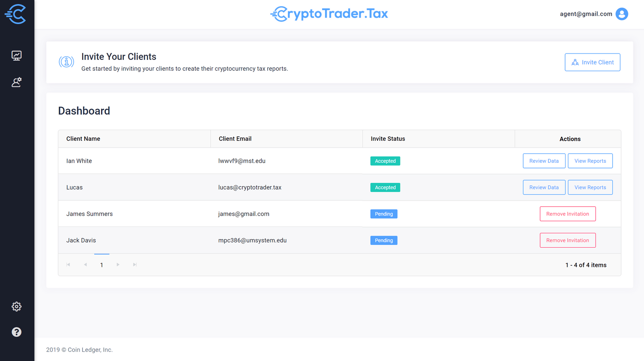Go to previous page pagination arrow
Viewport: 644px width, 361px height.
(85, 265)
